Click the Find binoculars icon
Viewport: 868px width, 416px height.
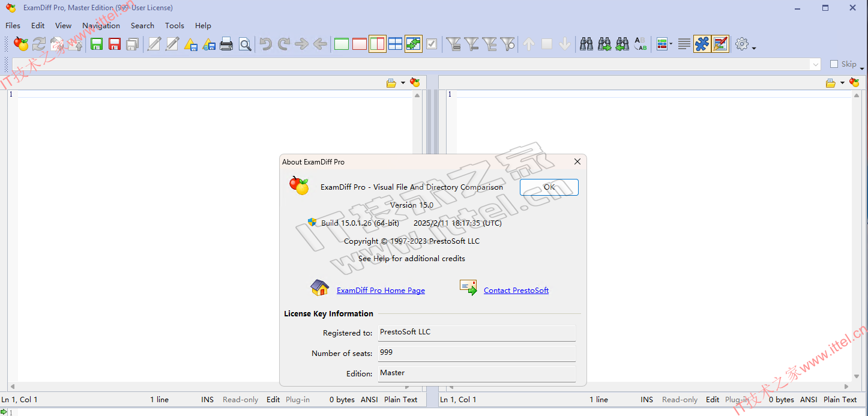pyautogui.click(x=586, y=44)
